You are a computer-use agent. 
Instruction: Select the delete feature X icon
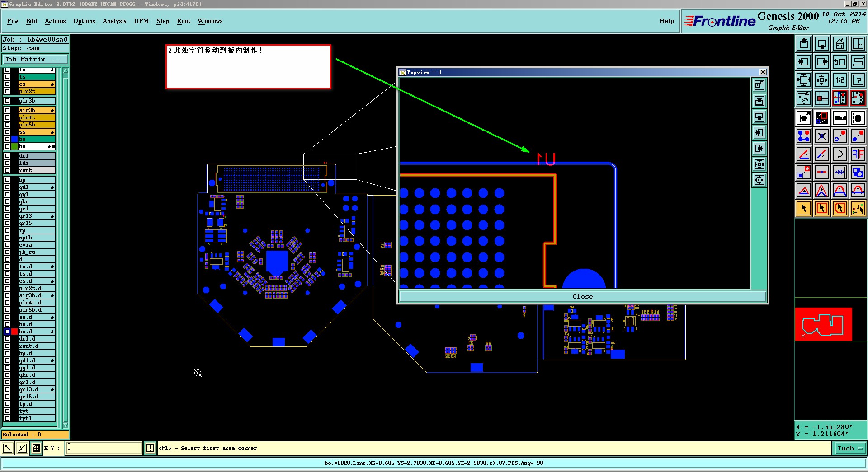822,136
